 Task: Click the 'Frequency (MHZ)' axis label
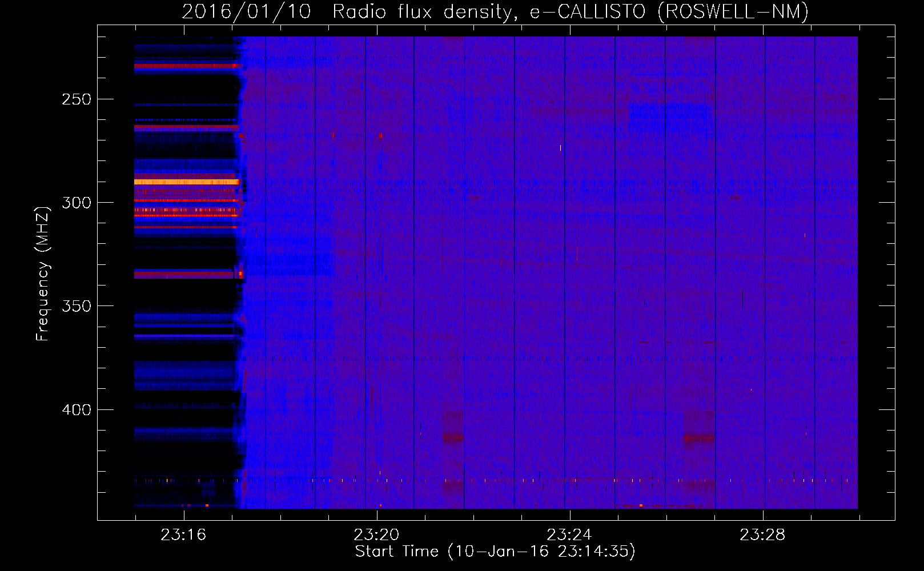(x=43, y=274)
